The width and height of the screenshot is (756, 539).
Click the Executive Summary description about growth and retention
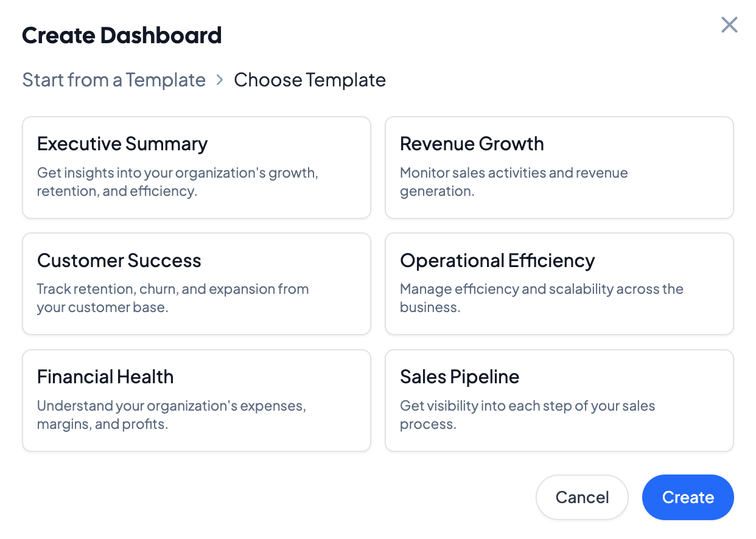pyautogui.click(x=177, y=182)
